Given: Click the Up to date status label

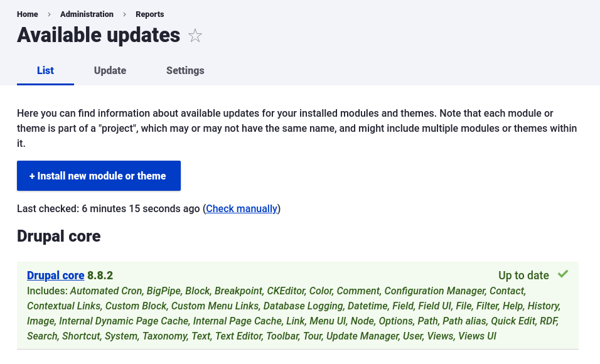Looking at the screenshot, I should click(523, 276).
